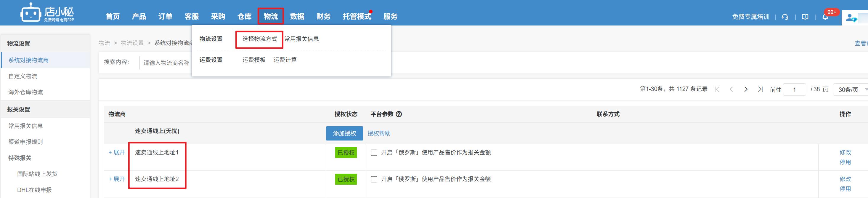This screenshot has width=868, height=198.
Task: Open 运费模板 from the dropdown menu
Action: click(254, 60)
